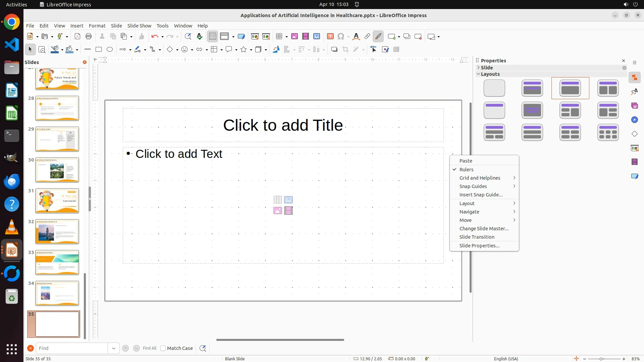Click the zoom slider in status bar
Viewport: 644px width, 362px height.
coord(601,359)
